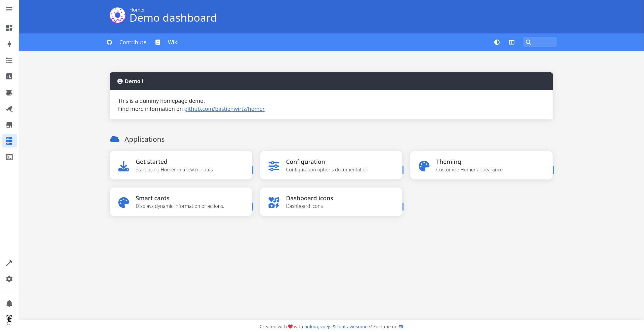Open the settings gear in sidebar
The height and width of the screenshot is (332, 644).
coord(9,279)
